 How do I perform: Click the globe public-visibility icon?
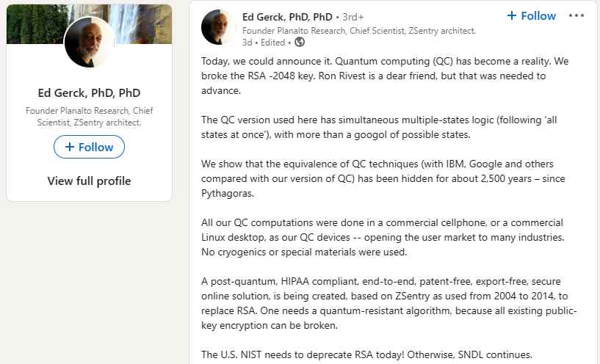[x=300, y=42]
